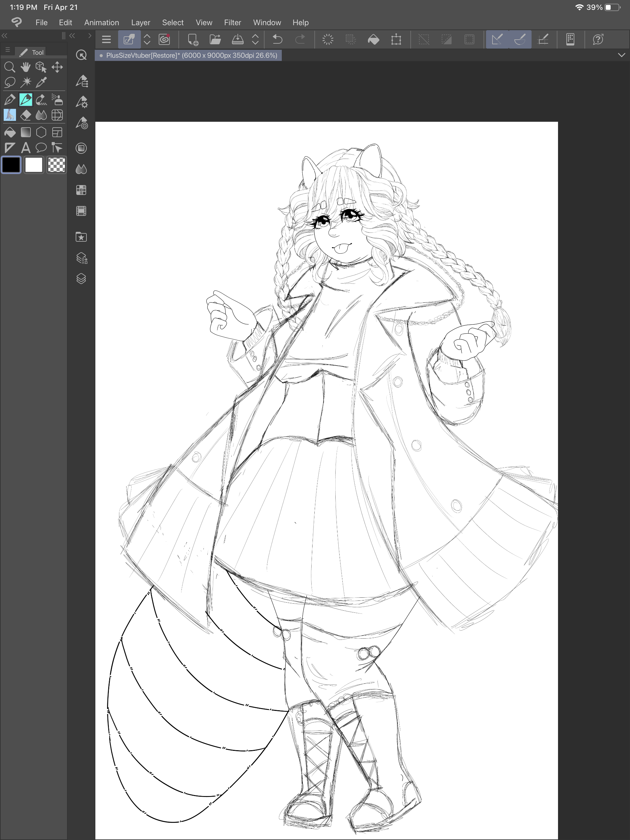Open the Layer panel icon in sidebar

click(x=81, y=279)
